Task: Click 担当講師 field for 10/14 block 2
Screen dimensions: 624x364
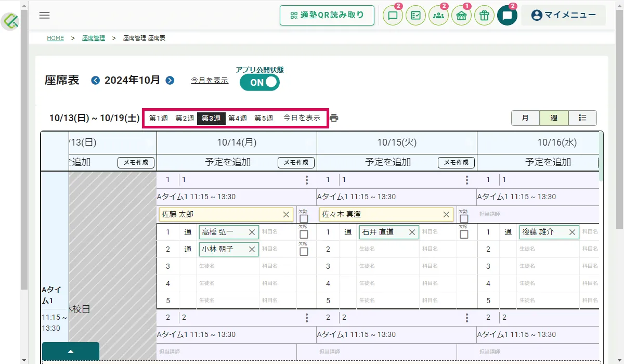Action: coord(227,352)
